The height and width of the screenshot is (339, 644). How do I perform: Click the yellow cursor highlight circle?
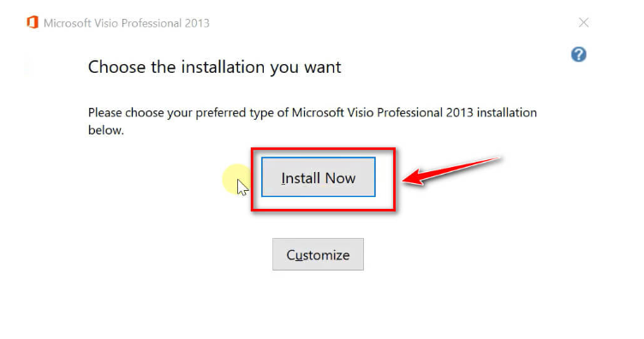click(237, 179)
